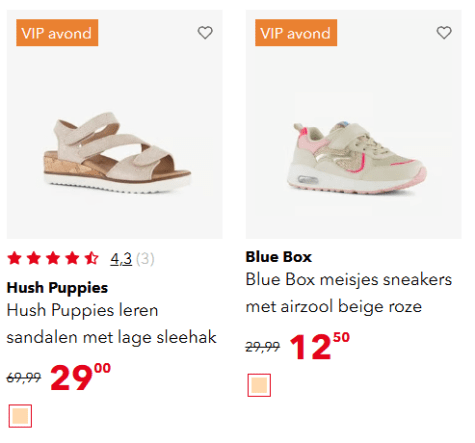This screenshot has height=443, width=475.
Task: Click VIP avond badge on sneaker product
Action: tap(296, 33)
